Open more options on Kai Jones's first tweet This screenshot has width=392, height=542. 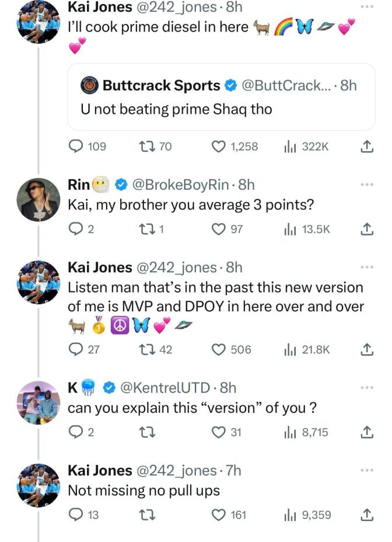pos(366,7)
